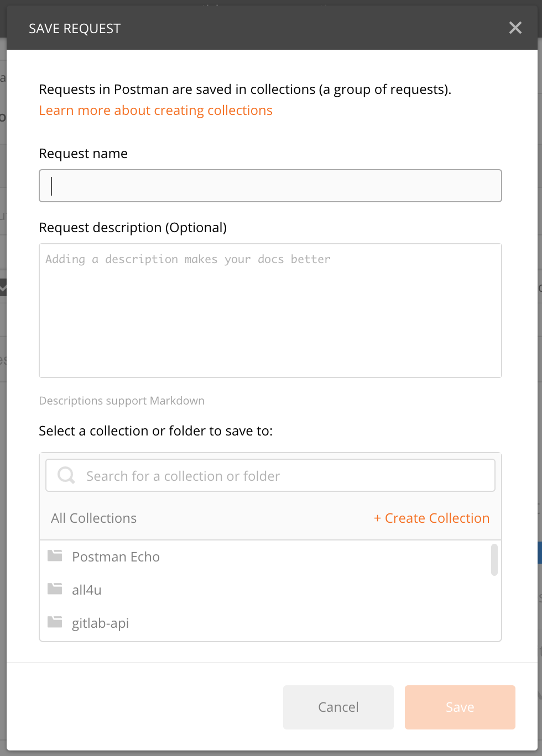This screenshot has width=542, height=756.
Task: Click into the Request description text area
Action: tap(270, 311)
